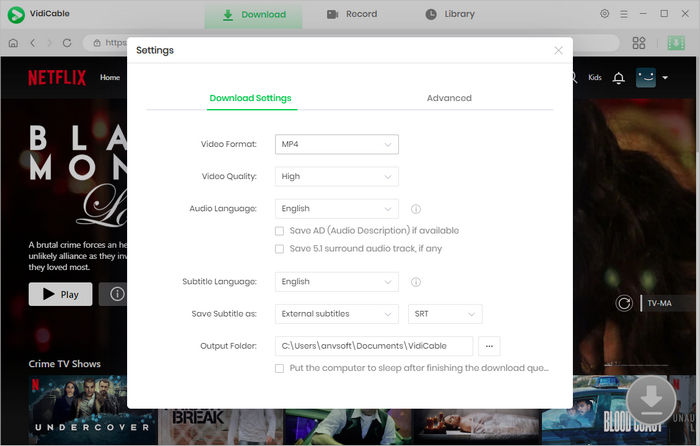The height and width of the screenshot is (446, 700).
Task: Click the TV-MA rating badge
Action: (x=659, y=304)
